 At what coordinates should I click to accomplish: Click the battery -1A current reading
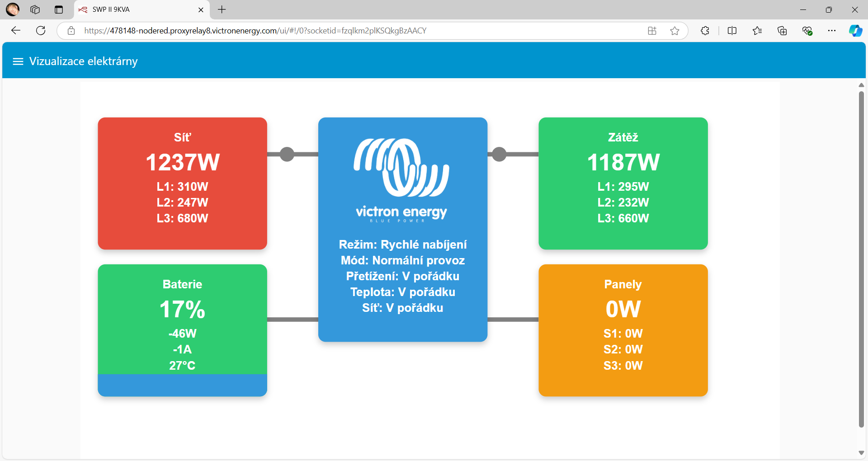[183, 349]
